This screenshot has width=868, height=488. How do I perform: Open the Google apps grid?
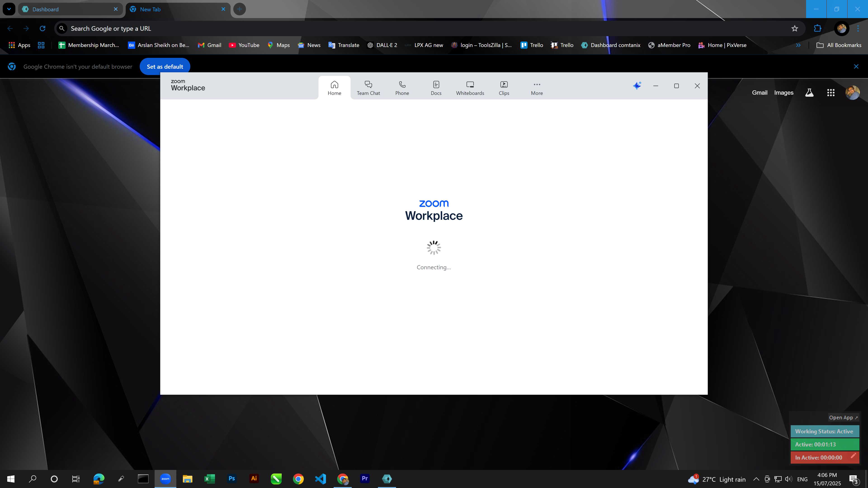[831, 93]
